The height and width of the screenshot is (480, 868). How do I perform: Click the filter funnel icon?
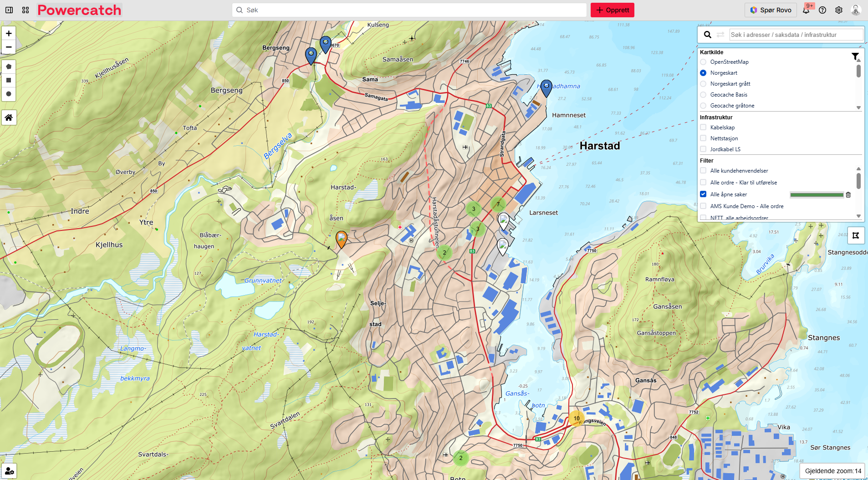coord(855,56)
